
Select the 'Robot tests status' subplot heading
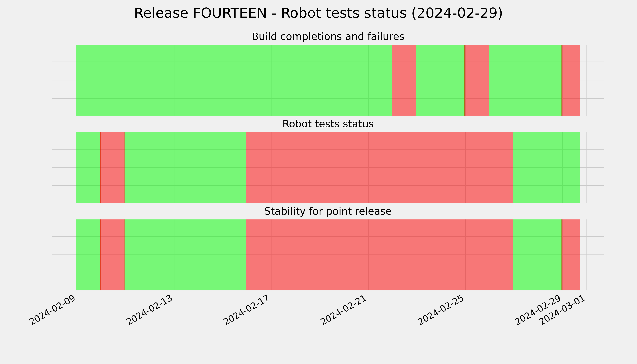(328, 124)
